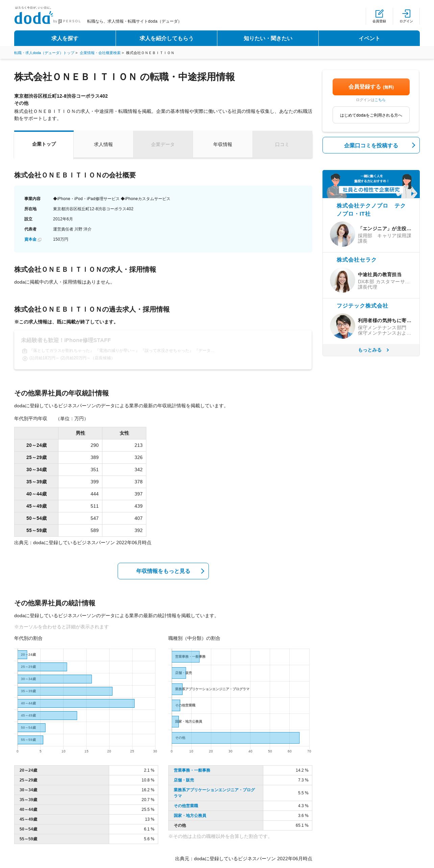Screen dimensions: 434x868
Task: Open past job 未経験者も歓迎！iPhone修理STAFF
Action: [66, 340]
